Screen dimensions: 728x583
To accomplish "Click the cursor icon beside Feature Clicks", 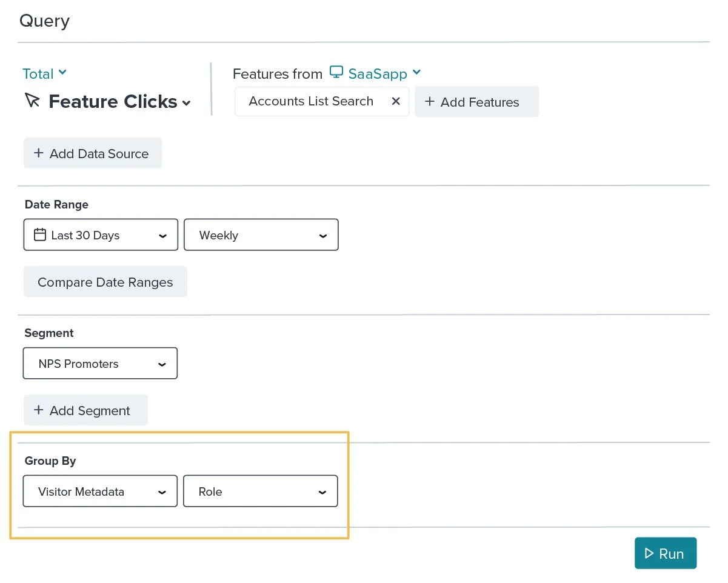I will pos(32,101).
